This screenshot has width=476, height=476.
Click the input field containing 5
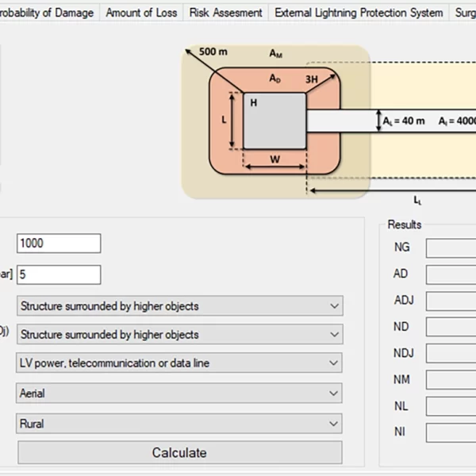59,274
